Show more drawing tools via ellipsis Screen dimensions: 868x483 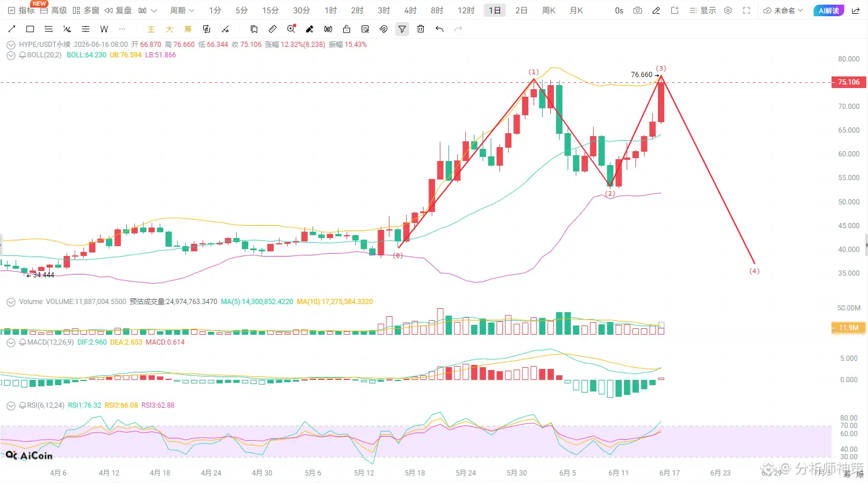(122, 29)
